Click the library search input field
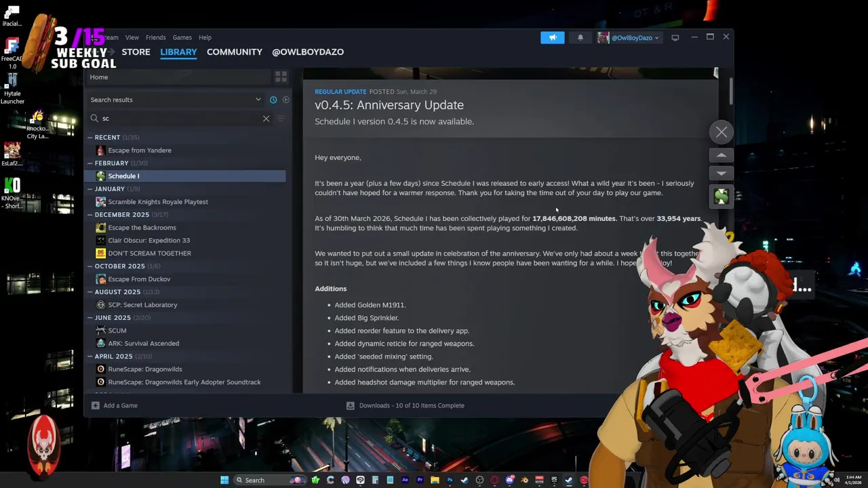The width and height of the screenshot is (868, 488). point(180,119)
